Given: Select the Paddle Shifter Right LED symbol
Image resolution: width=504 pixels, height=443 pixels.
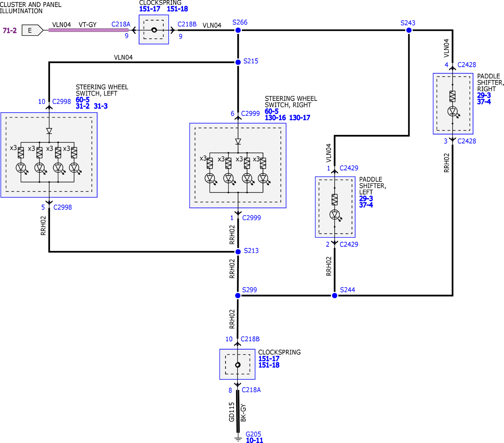Looking at the screenshot, I should tap(453, 112).
